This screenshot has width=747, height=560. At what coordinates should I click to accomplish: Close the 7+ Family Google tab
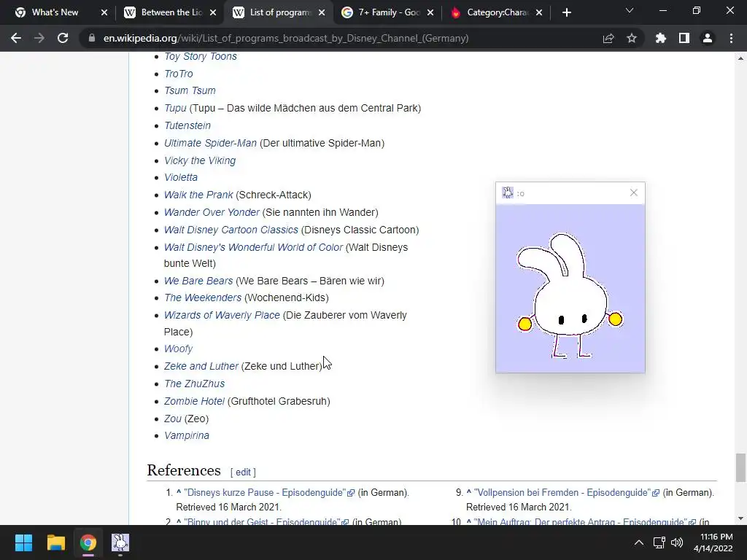pos(430,13)
